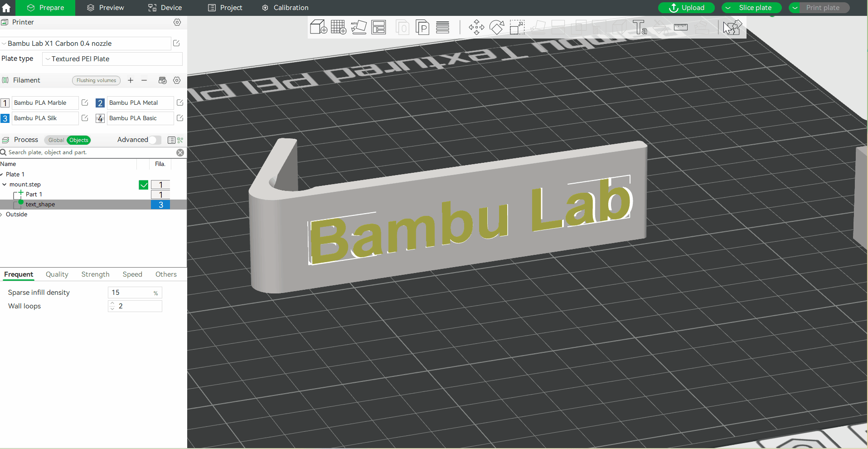Select the Rotate tool
Screen dimensions: 868x449
(x=497, y=27)
